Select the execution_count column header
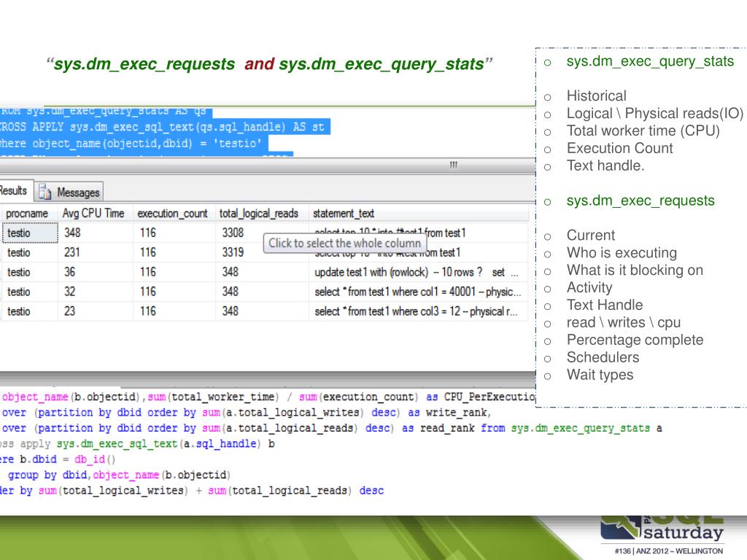747x560 pixels. point(172,214)
